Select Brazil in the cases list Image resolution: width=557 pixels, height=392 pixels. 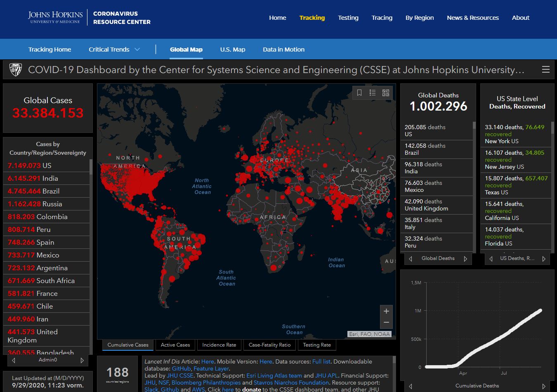pyautogui.click(x=46, y=191)
